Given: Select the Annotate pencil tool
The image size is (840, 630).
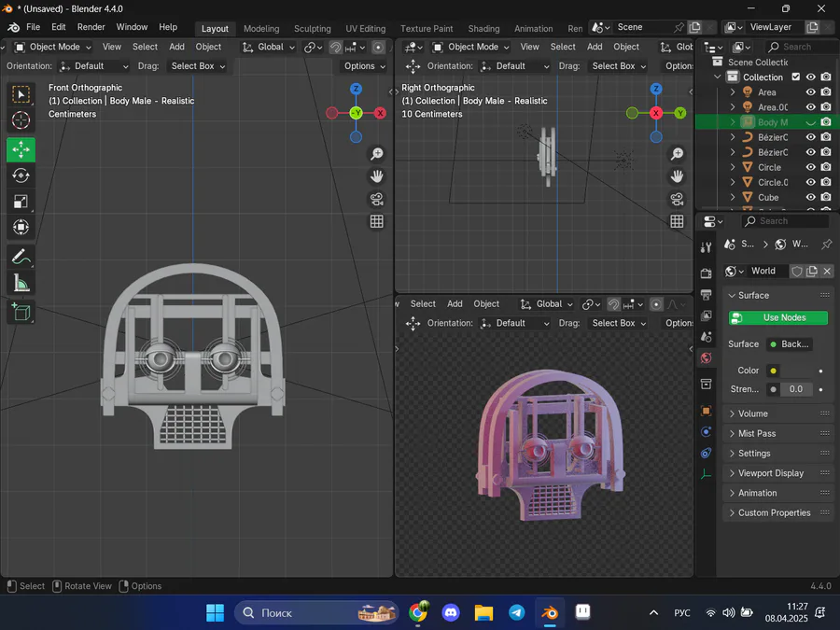Looking at the screenshot, I should click(21, 258).
